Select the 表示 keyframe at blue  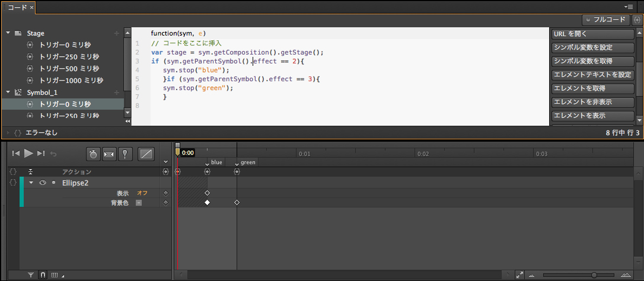(x=207, y=193)
